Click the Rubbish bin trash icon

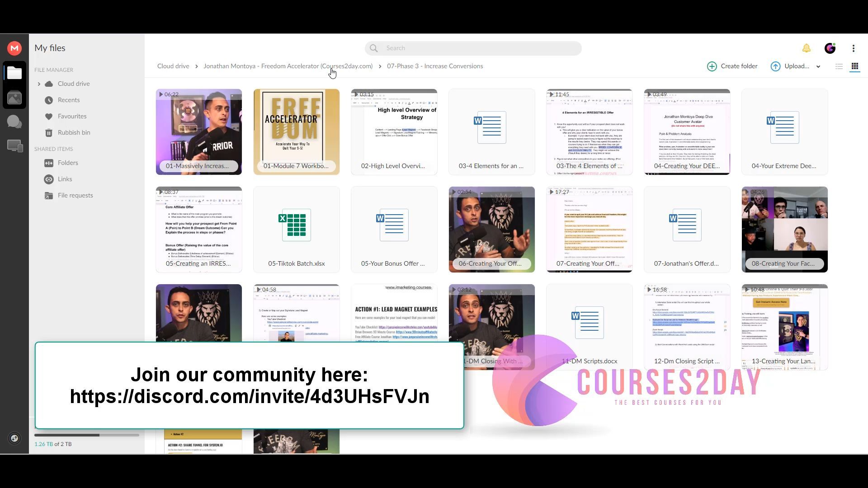click(49, 132)
